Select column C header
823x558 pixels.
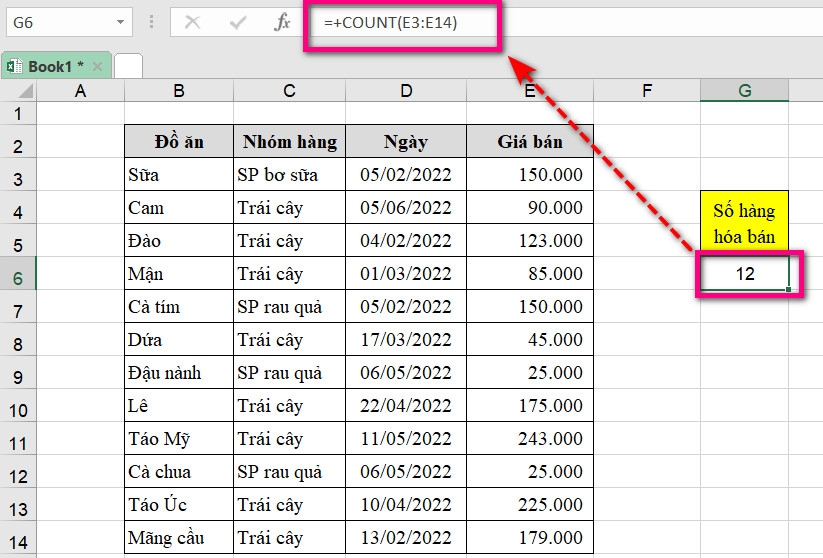(289, 91)
